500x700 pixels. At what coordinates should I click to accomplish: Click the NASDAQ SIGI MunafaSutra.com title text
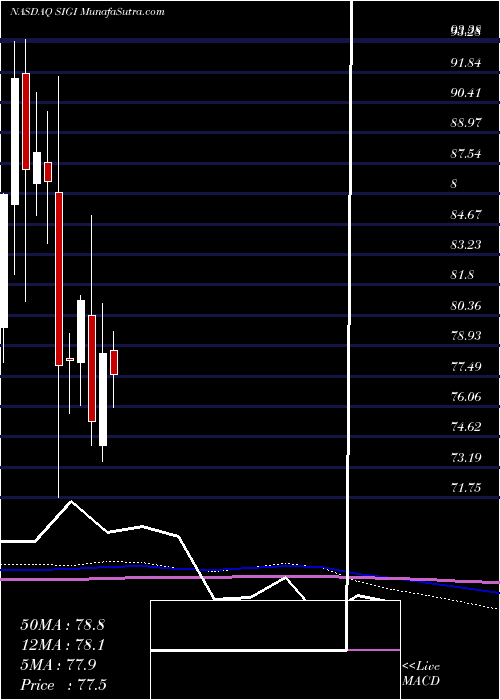[x=87, y=12]
